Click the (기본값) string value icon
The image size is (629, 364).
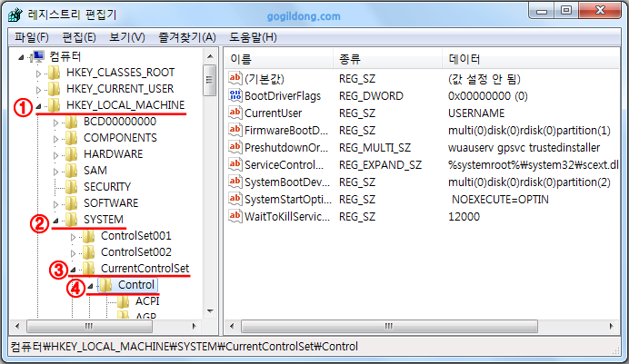click(x=235, y=78)
